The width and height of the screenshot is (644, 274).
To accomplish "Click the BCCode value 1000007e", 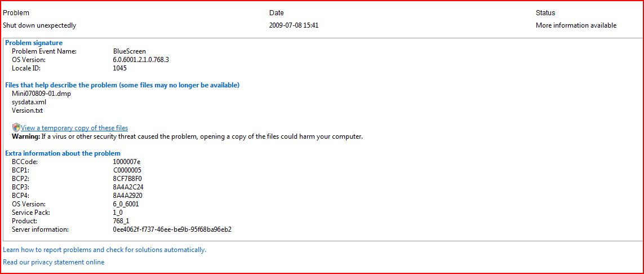I will pos(127,162).
